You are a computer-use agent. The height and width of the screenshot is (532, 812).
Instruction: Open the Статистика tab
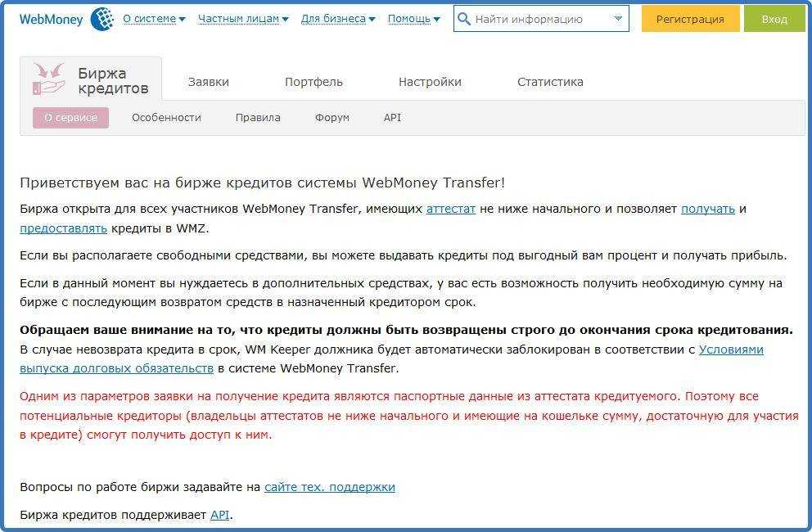click(550, 82)
